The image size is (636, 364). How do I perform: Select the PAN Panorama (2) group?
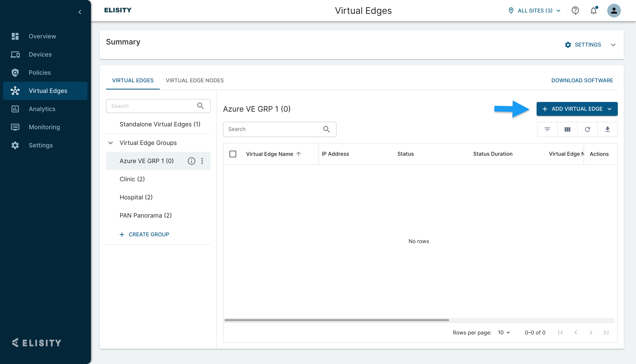(158, 215)
